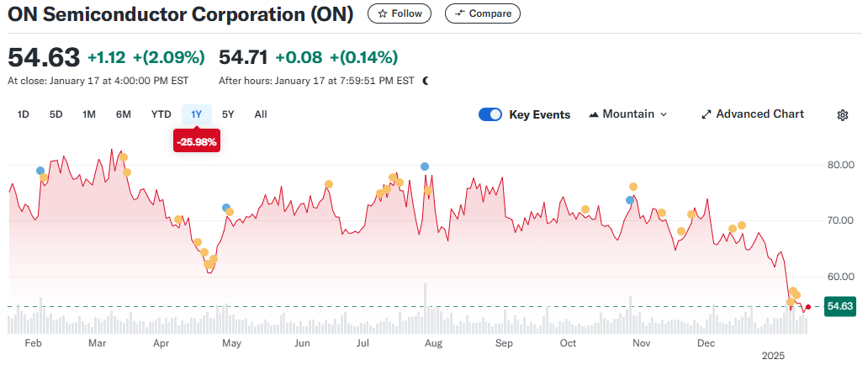Click the blue event marker before May
Image resolution: width=868 pixels, height=365 pixels.
(x=226, y=208)
